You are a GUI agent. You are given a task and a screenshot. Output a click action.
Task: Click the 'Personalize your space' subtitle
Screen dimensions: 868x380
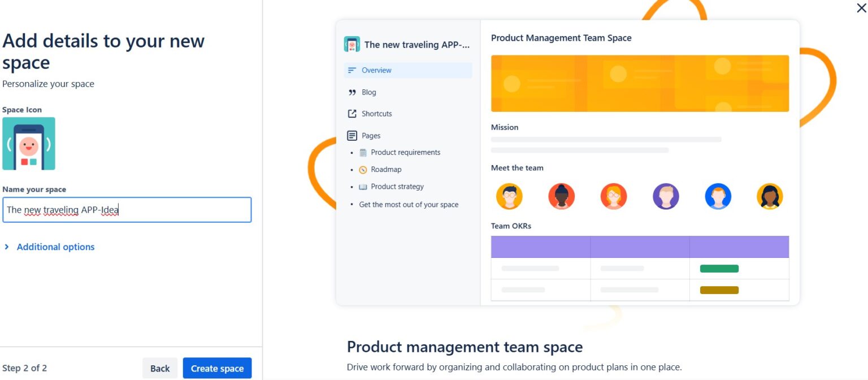48,84
